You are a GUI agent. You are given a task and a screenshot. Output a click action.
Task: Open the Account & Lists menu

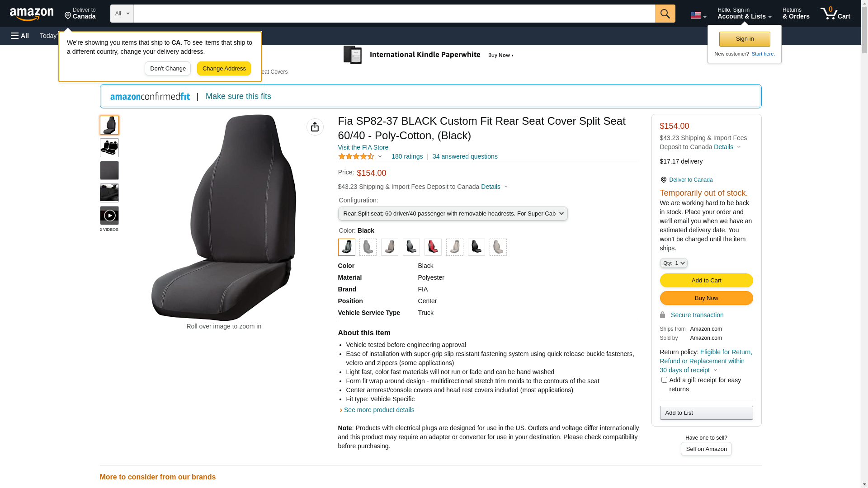[744, 14]
